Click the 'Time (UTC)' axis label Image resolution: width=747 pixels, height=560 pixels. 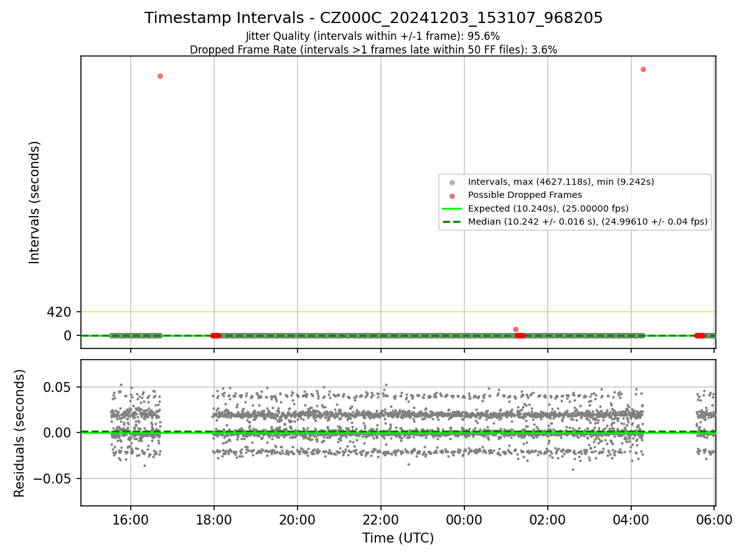tap(398, 538)
